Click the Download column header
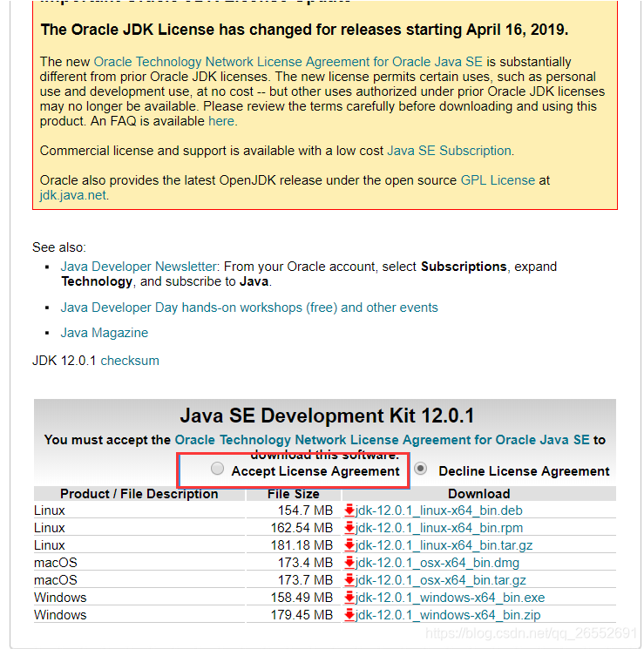644x649 pixels. pos(478,494)
